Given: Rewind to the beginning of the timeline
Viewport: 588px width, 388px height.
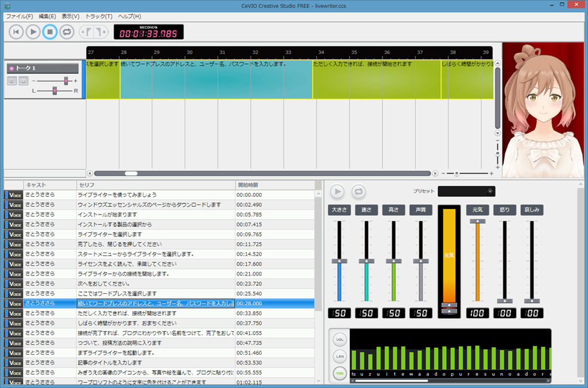Looking at the screenshot, I should 16,32.
